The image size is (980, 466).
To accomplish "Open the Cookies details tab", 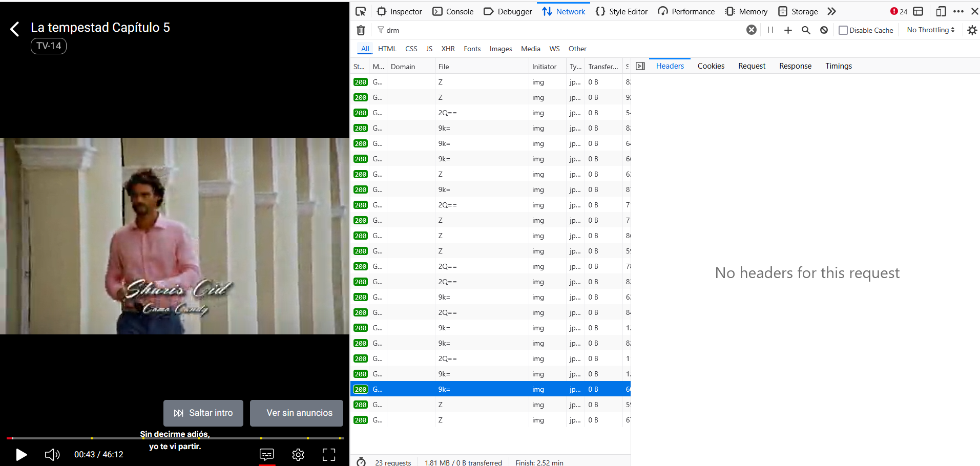I will [x=711, y=66].
